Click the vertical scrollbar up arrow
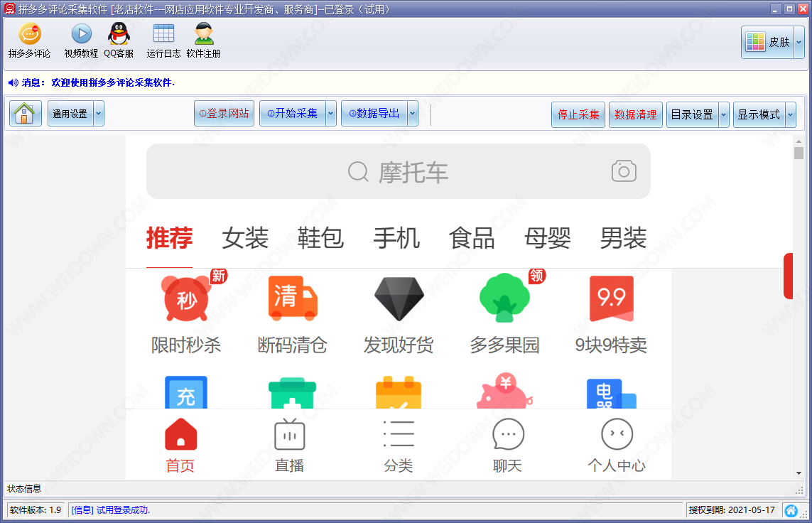This screenshot has width=812, height=523. click(x=799, y=141)
